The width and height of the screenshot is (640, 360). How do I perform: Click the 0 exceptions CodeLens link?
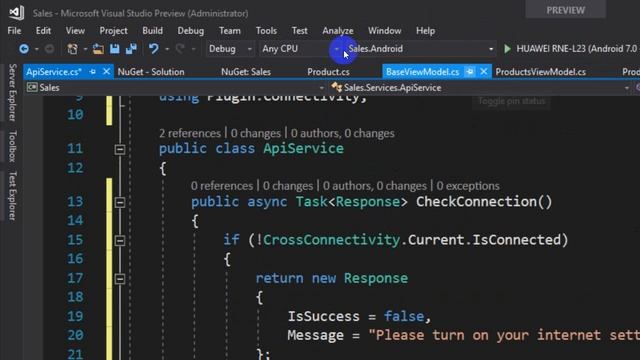pos(468,186)
